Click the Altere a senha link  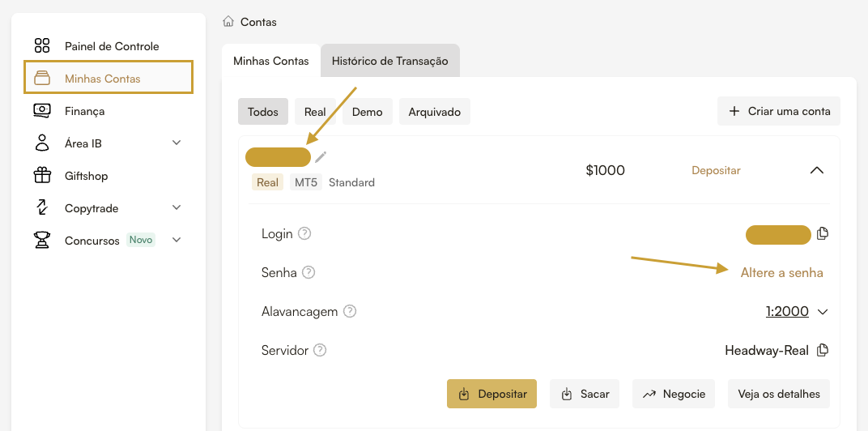point(781,273)
